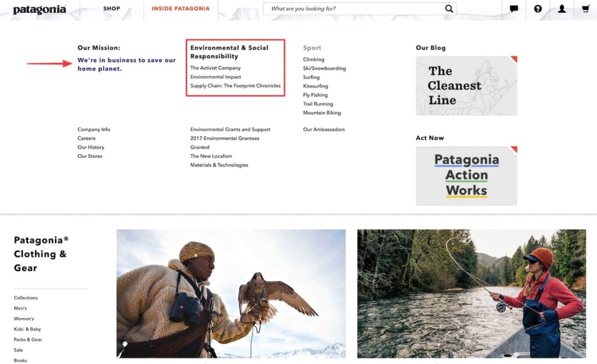
Task: Click the Act Now heading
Action: (x=430, y=138)
